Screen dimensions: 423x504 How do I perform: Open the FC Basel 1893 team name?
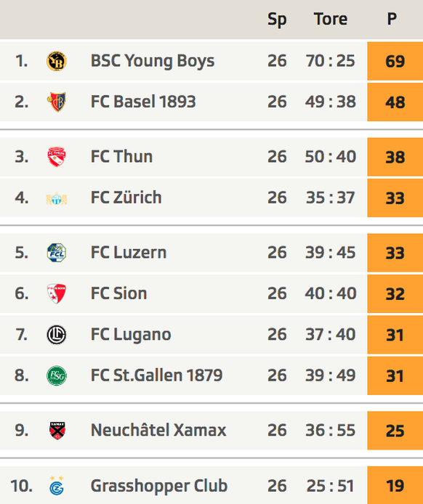143,102
